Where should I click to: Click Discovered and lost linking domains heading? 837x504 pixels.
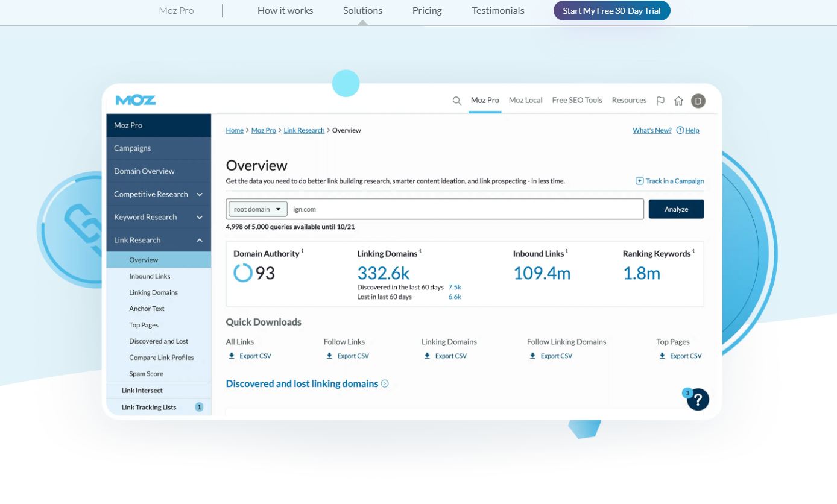(x=302, y=383)
